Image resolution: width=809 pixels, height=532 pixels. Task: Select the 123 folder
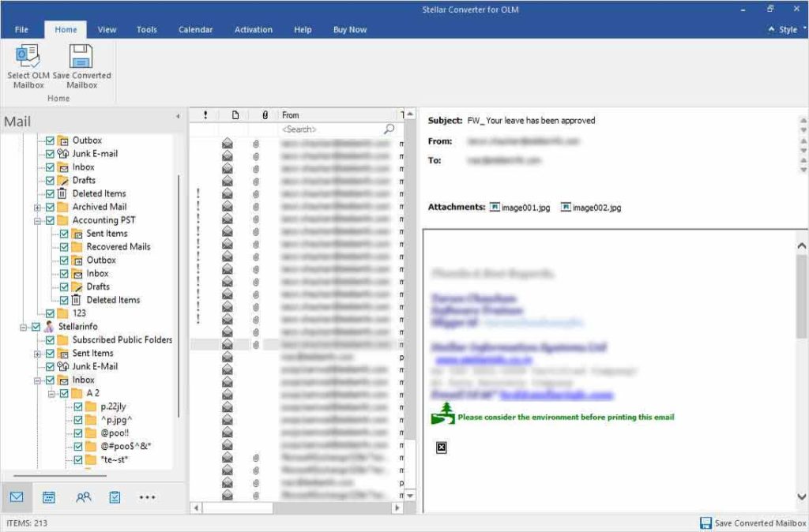tap(79, 313)
